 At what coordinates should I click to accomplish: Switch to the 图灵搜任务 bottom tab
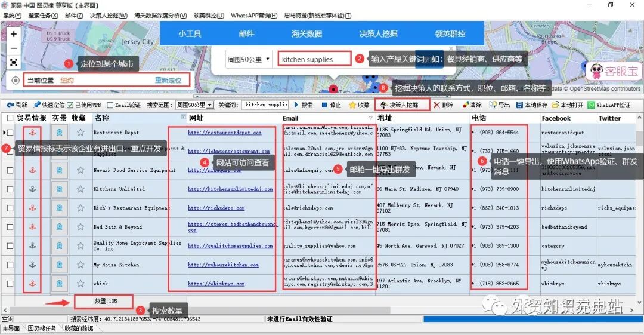[42, 328]
